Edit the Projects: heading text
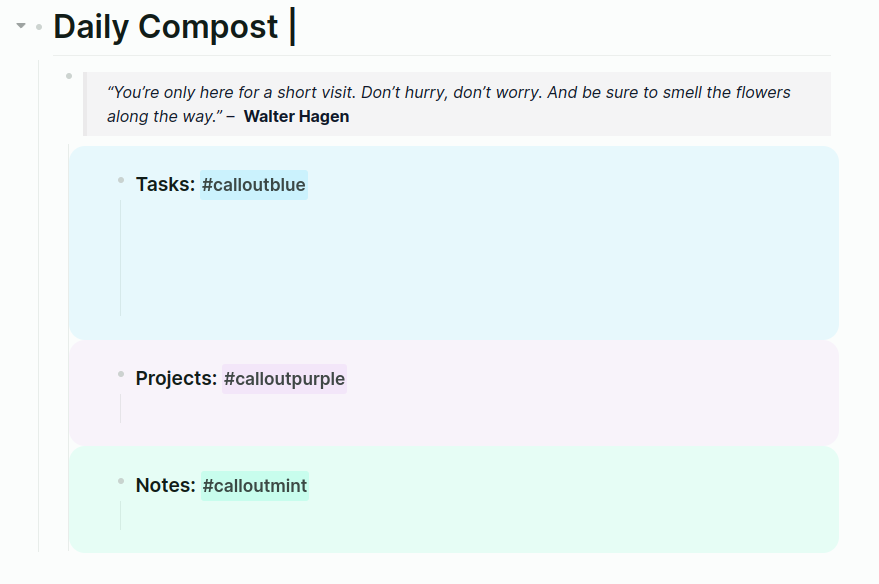This screenshot has width=879, height=584. click(176, 379)
